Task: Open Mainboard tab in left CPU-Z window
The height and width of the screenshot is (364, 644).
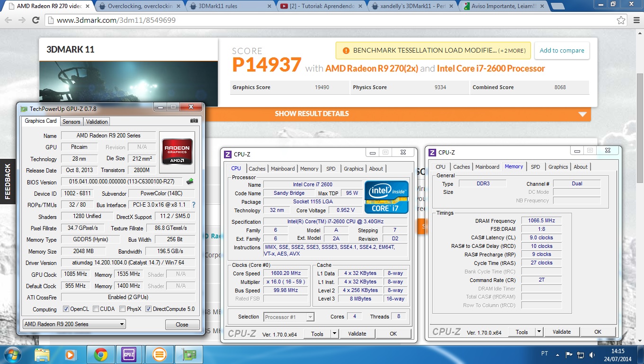Action: [283, 169]
